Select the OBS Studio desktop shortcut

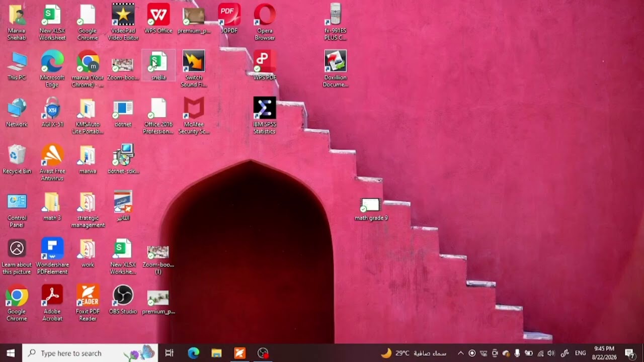123,300
